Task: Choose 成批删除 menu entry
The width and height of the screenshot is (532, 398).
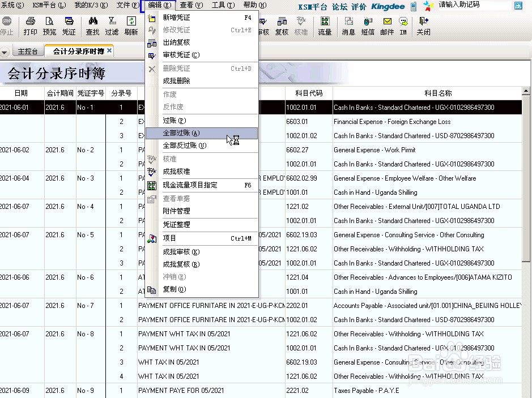Action: coord(202,81)
